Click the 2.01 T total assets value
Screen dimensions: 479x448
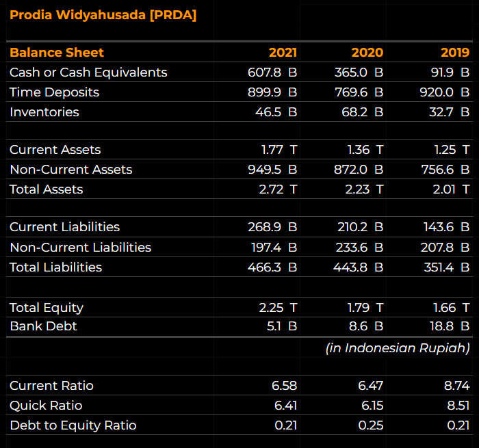coord(451,189)
